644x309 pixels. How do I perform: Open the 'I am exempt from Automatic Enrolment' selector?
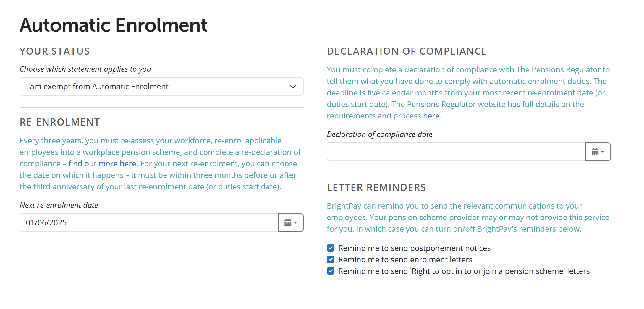click(x=161, y=87)
